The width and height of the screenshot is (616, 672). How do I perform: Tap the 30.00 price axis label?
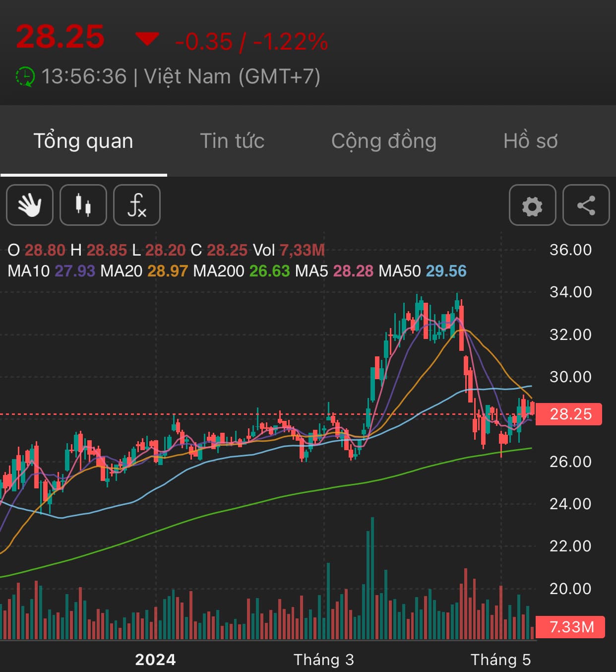click(571, 377)
